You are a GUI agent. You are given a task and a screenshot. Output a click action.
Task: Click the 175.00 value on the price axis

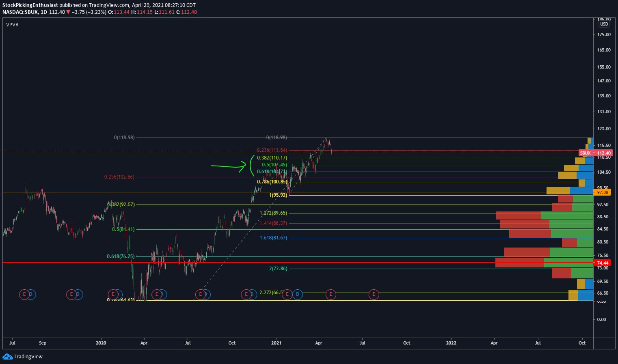tap(604, 34)
